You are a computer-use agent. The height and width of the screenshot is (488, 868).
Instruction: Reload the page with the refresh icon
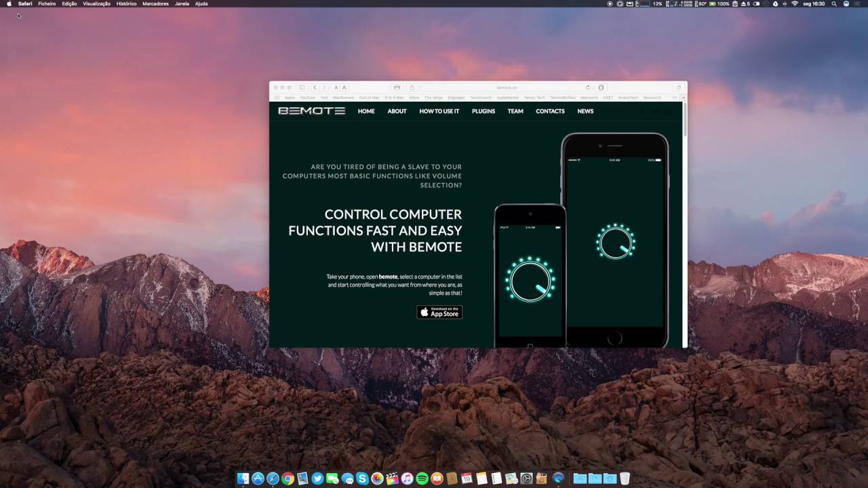tap(588, 87)
